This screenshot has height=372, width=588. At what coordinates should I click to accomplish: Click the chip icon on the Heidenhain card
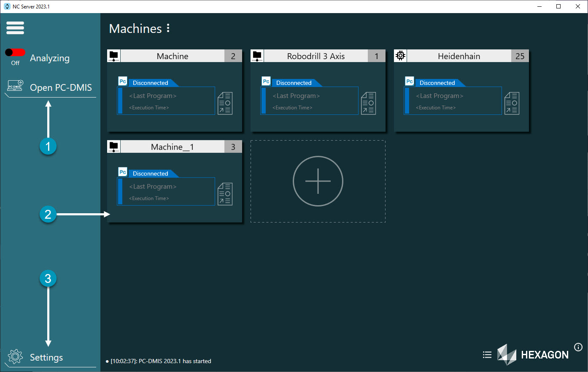(400, 55)
